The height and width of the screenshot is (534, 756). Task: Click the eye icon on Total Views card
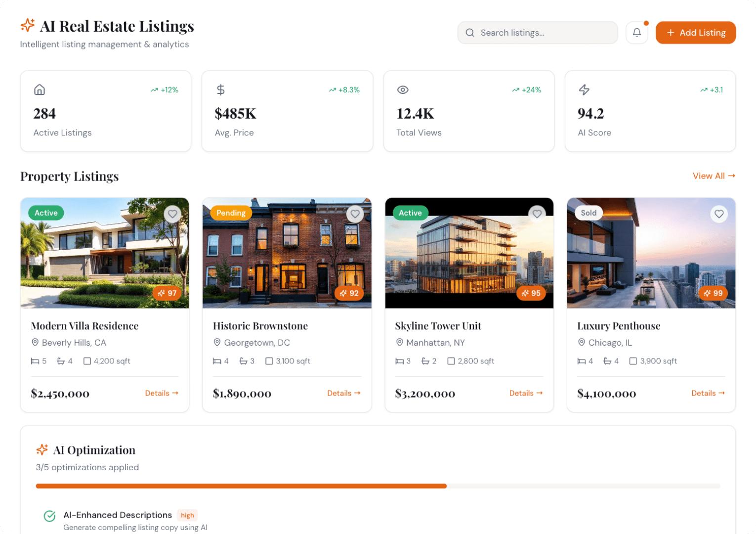(x=403, y=89)
